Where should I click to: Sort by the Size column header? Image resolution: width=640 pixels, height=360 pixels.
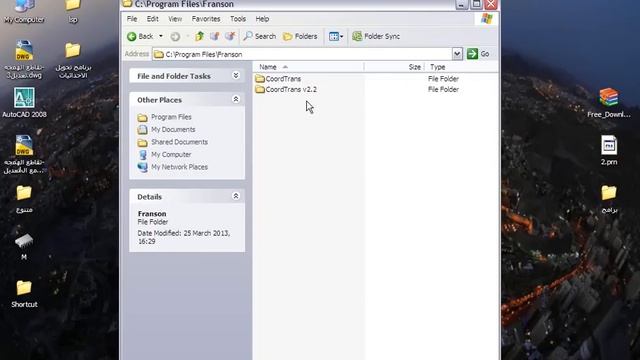click(394, 67)
